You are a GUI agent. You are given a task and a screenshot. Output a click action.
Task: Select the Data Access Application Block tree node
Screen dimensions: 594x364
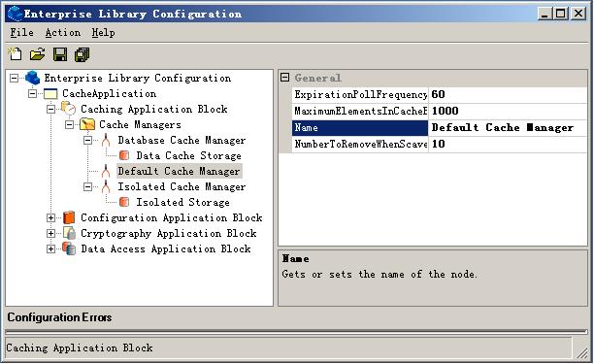[166, 248]
